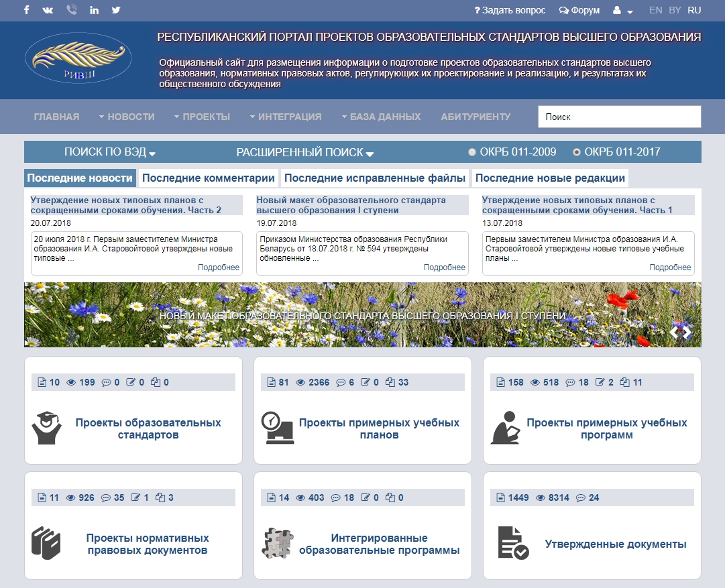Image resolution: width=725 pixels, height=588 pixels.
Task: Click the comments bubble icon showing 18 in integrated programs card
Action: [336, 498]
